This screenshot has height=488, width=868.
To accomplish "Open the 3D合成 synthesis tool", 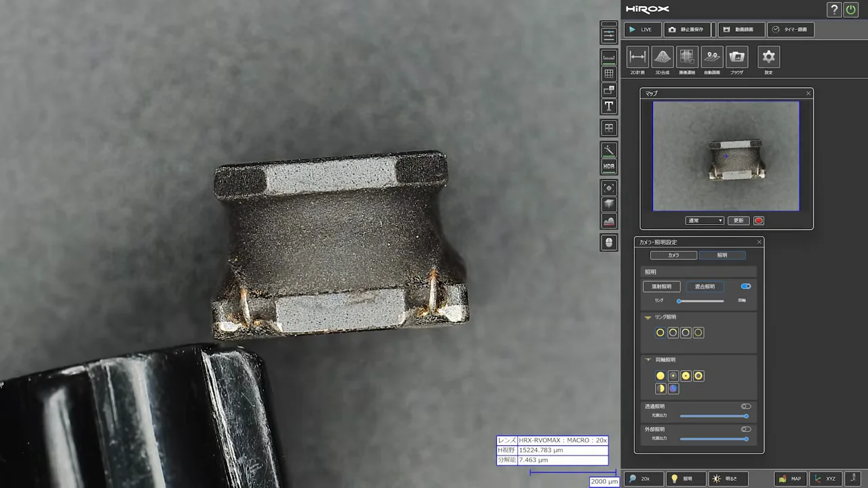I will [x=662, y=57].
